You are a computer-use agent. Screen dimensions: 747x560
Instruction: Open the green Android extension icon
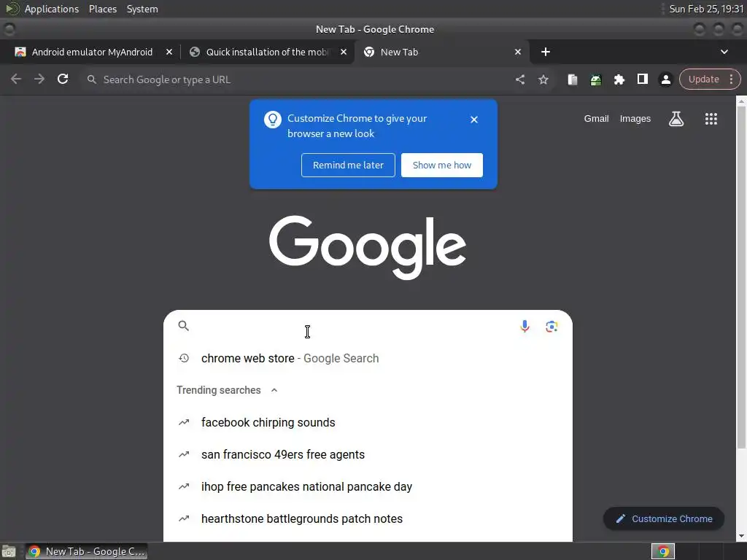596,79
